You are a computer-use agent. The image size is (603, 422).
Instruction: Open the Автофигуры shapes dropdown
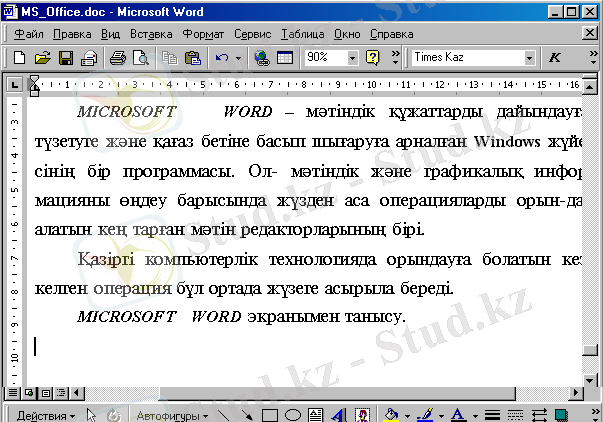171,414
